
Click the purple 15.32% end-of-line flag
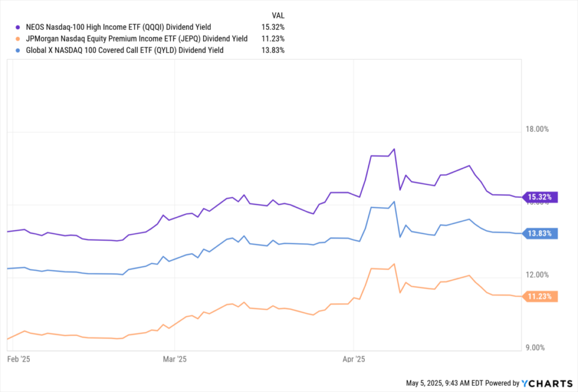click(540, 197)
